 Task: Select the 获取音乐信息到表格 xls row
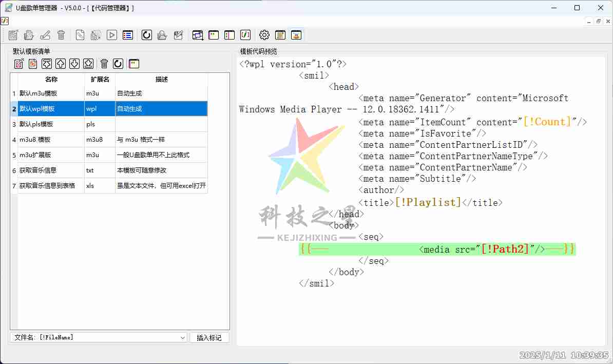[x=51, y=185]
